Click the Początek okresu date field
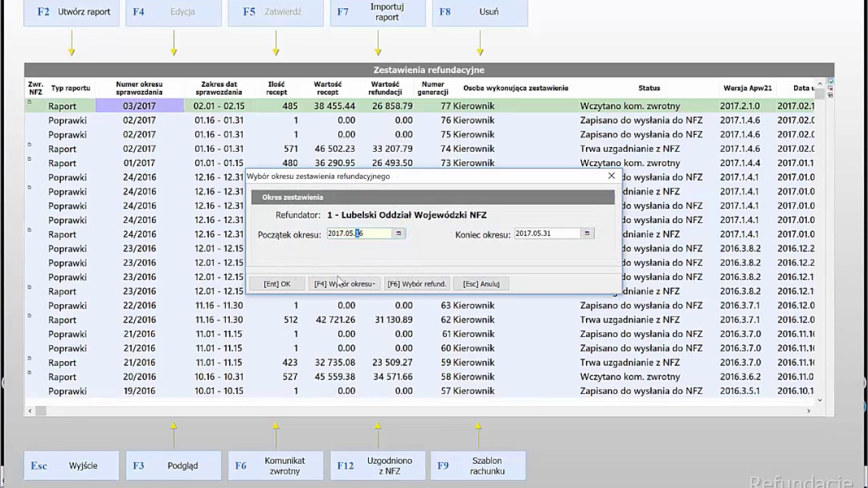The width and height of the screenshot is (868, 488). click(x=359, y=233)
